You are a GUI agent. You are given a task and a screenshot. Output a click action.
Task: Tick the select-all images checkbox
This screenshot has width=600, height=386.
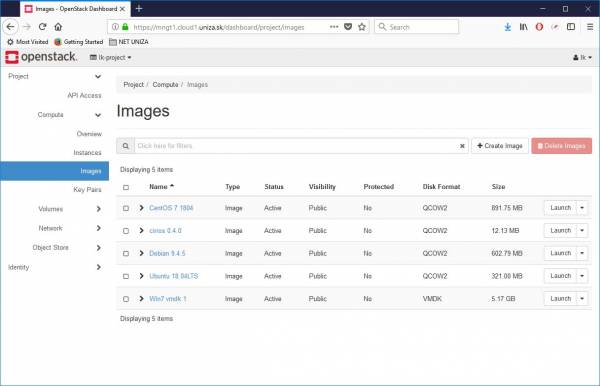(126, 187)
